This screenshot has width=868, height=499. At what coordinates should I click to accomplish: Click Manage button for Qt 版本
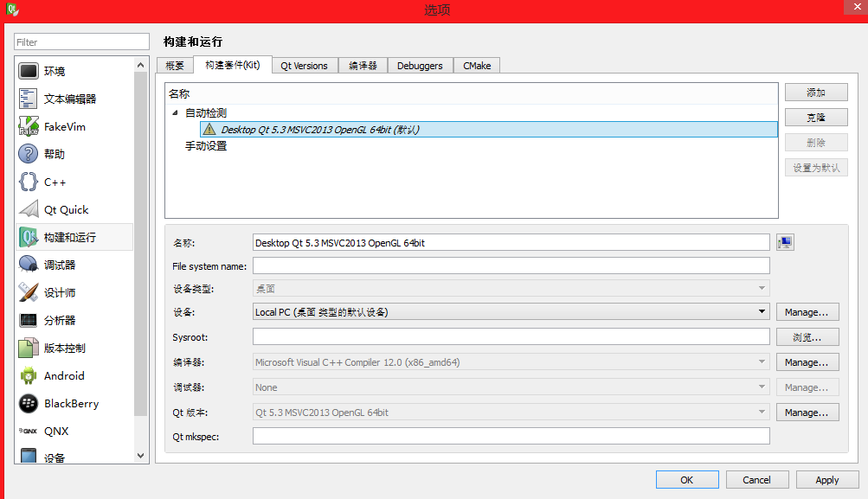pos(807,413)
